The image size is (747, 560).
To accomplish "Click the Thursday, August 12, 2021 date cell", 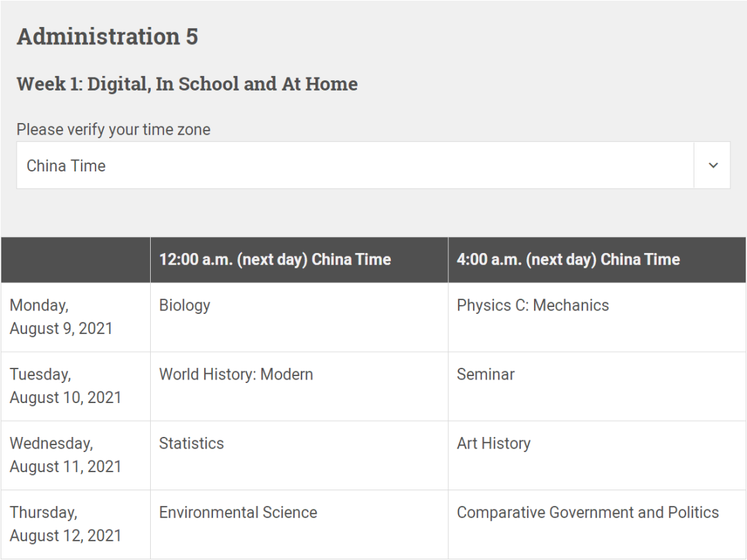I will [65, 524].
